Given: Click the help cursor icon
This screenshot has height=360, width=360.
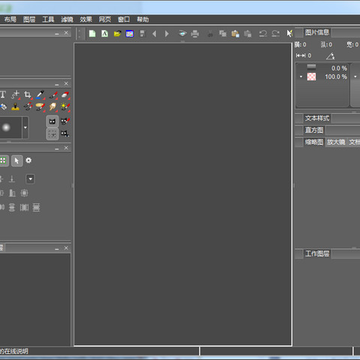Looking at the screenshot, I should pos(289,33).
